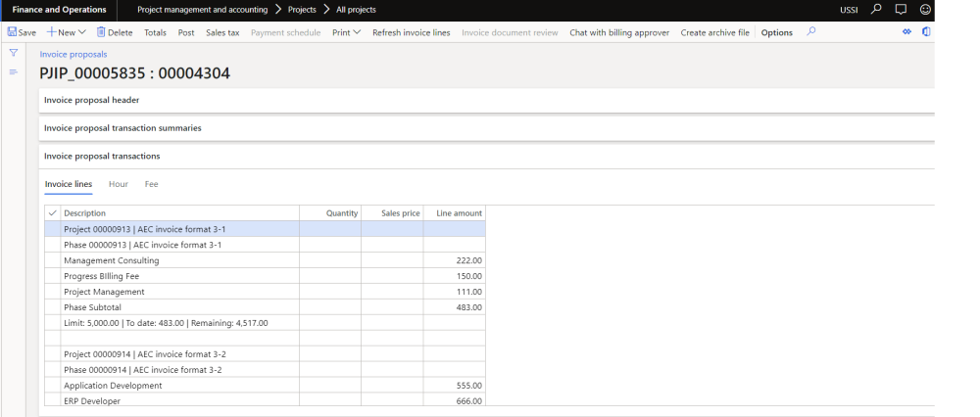
Task: Save the invoice proposal
Action: 22,32
